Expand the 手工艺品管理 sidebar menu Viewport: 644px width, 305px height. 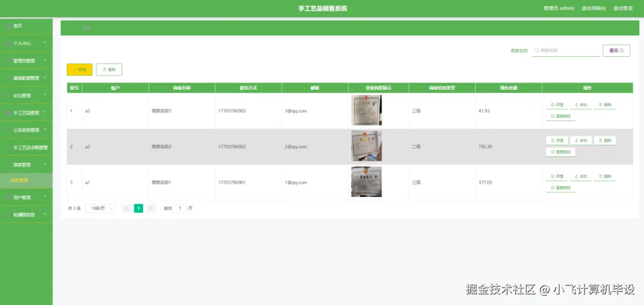tap(26, 112)
